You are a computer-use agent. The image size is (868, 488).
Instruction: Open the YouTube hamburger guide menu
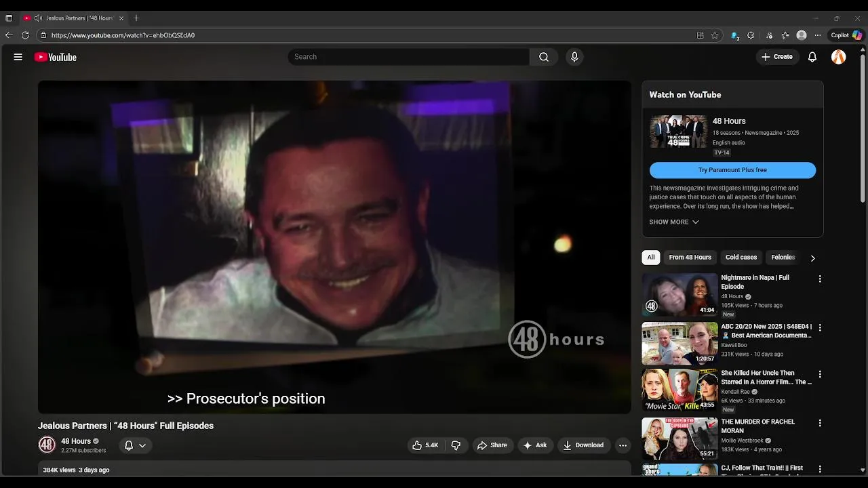[x=18, y=57]
